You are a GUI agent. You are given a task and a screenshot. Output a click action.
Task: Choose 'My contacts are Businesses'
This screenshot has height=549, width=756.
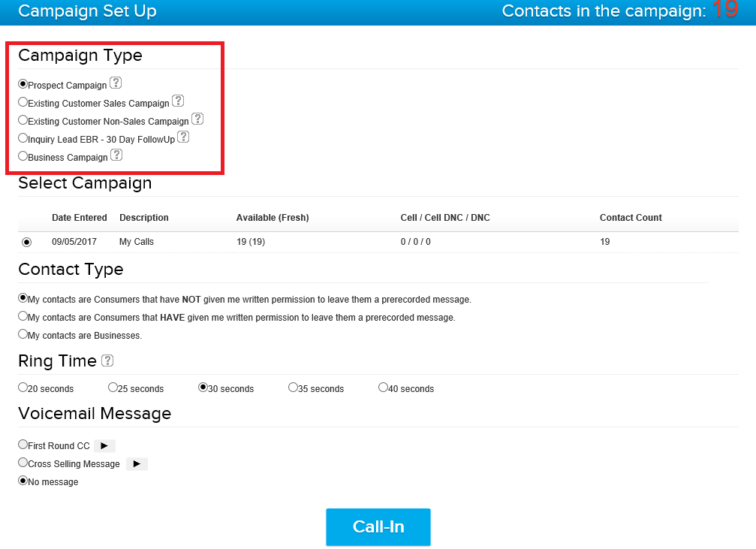pos(22,334)
